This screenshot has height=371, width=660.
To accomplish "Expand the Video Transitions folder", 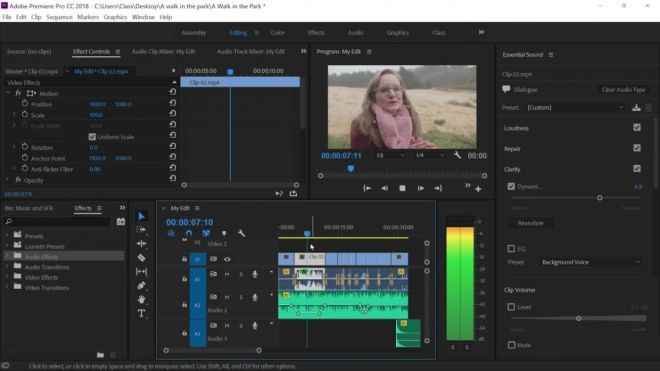I will (7, 287).
